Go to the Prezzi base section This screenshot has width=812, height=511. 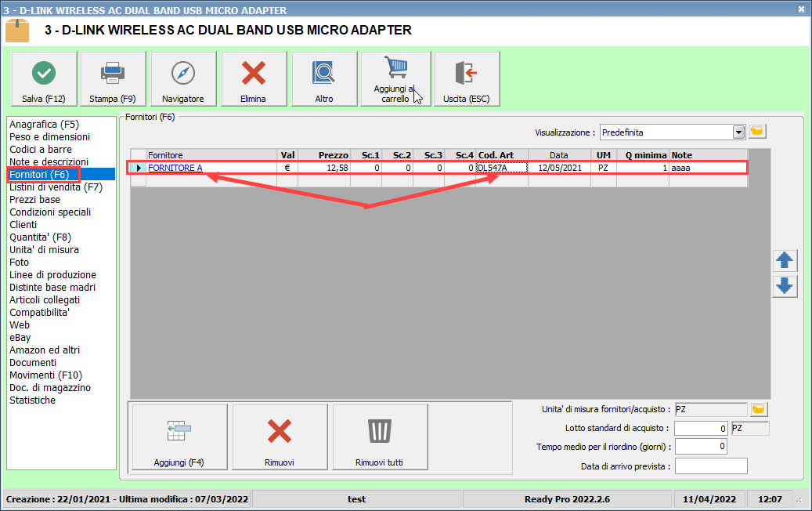point(34,200)
